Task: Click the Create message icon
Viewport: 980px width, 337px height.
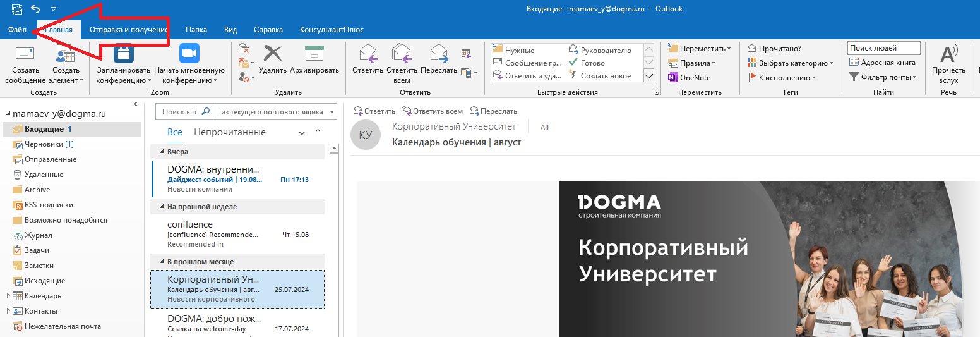Action: coord(25,54)
